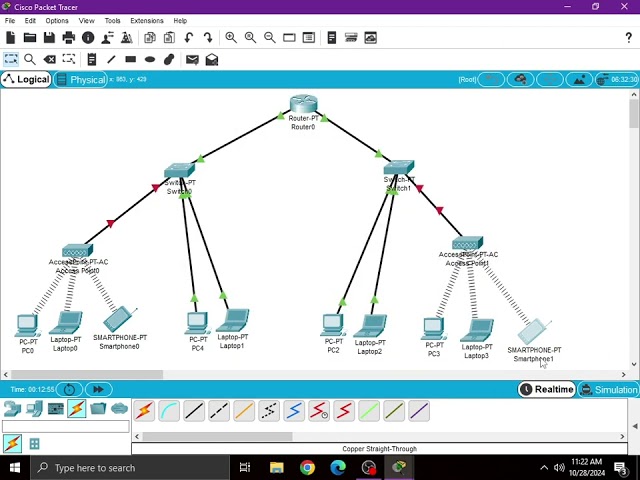Select the Smartphone1 device
Image resolution: width=640 pixels, height=480 pixels.
click(533, 331)
